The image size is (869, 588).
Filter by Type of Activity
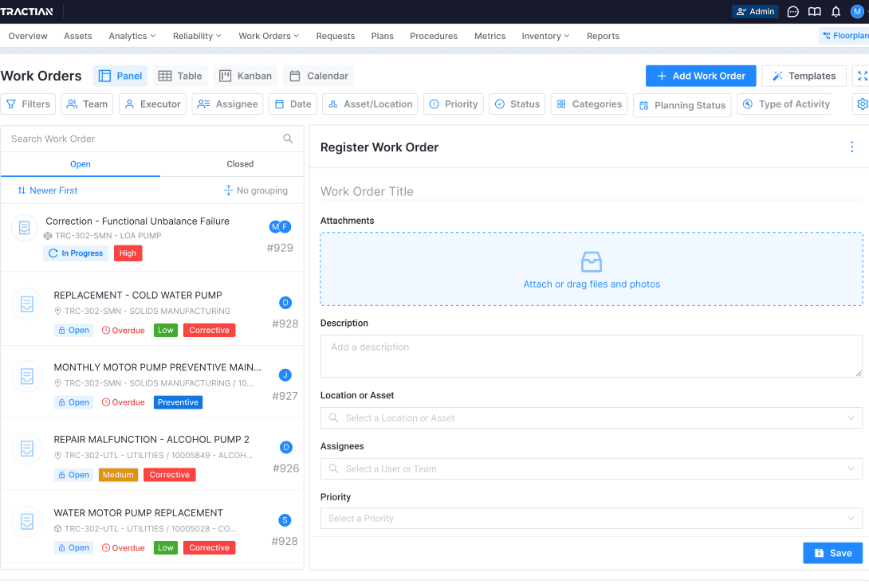pyautogui.click(x=785, y=104)
